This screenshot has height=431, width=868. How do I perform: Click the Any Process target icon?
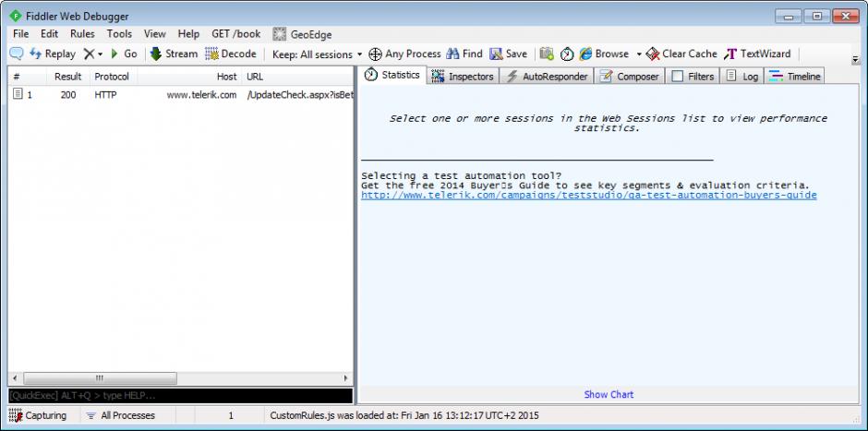coord(375,54)
